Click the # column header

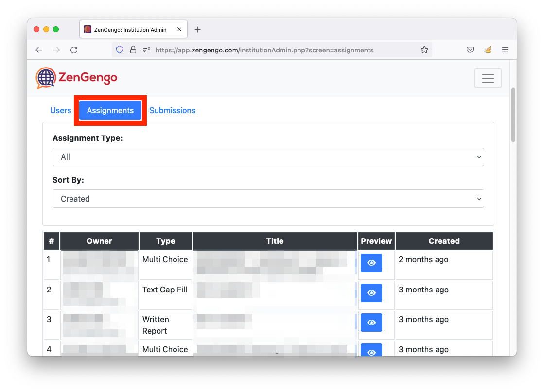(x=52, y=241)
